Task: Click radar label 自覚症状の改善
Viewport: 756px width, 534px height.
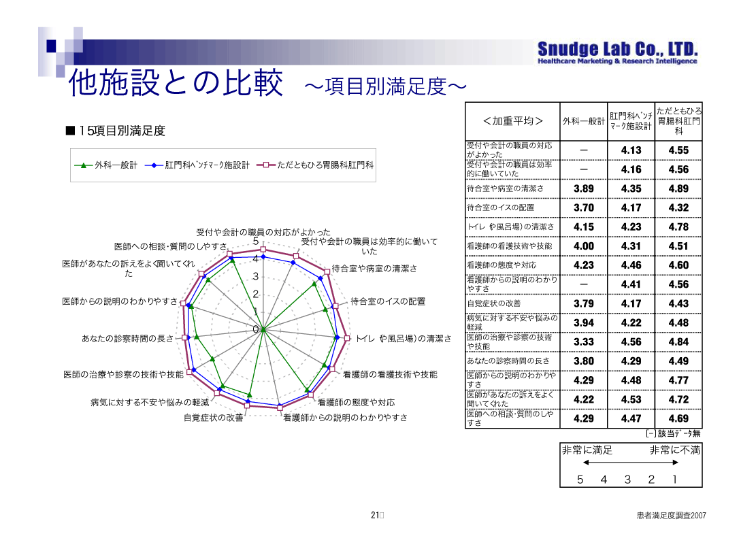Action: click(213, 418)
